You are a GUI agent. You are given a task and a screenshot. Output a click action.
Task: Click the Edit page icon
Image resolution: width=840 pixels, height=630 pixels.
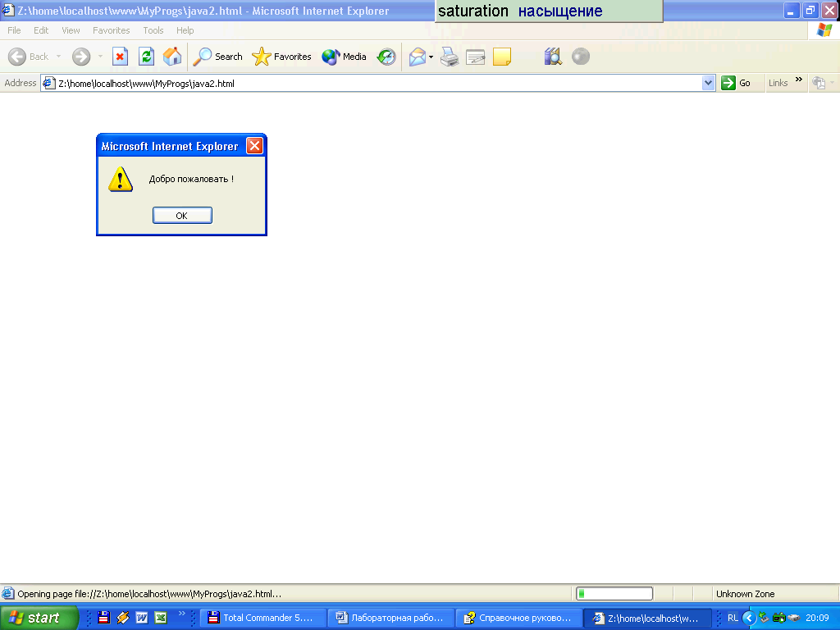point(475,57)
